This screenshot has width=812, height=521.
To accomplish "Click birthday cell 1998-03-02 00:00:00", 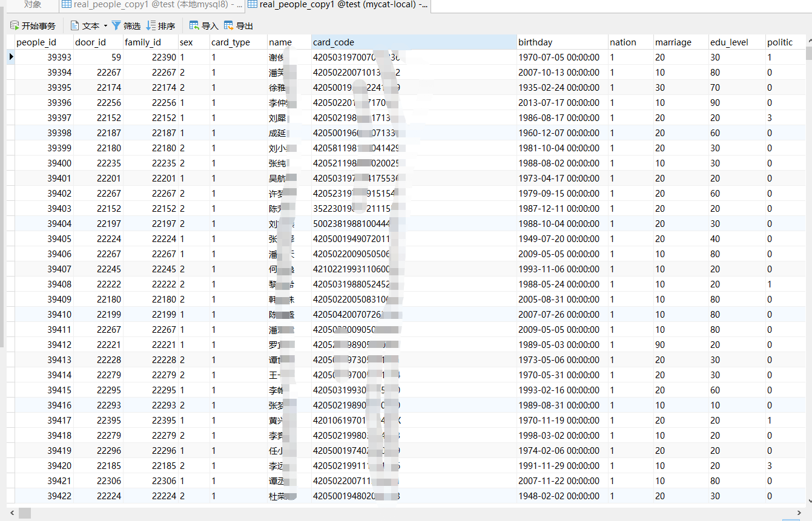I will tap(563, 436).
